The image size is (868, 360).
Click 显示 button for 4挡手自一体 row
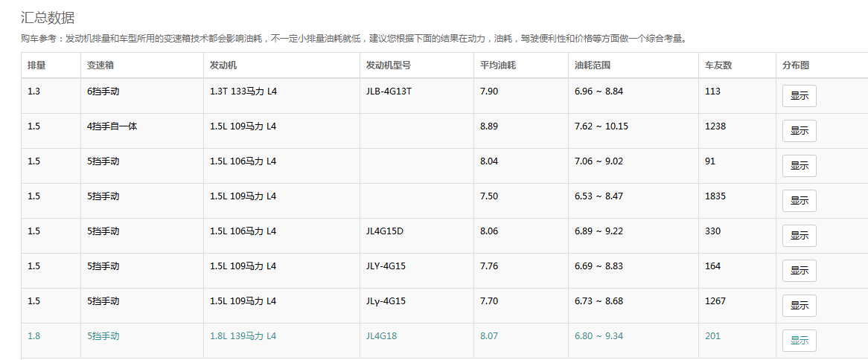[799, 130]
